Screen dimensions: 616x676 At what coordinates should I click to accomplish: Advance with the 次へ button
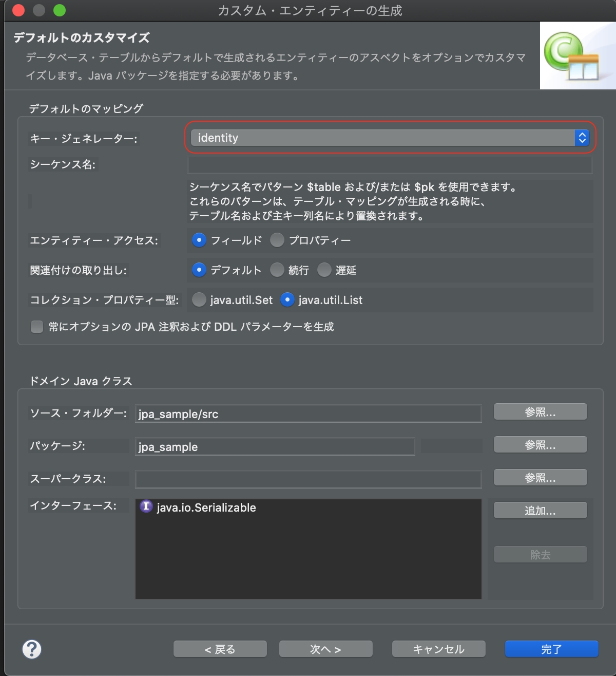(x=325, y=649)
